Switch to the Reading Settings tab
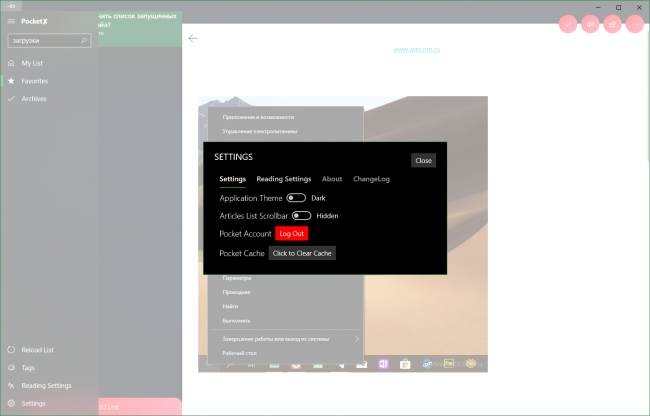 [284, 179]
